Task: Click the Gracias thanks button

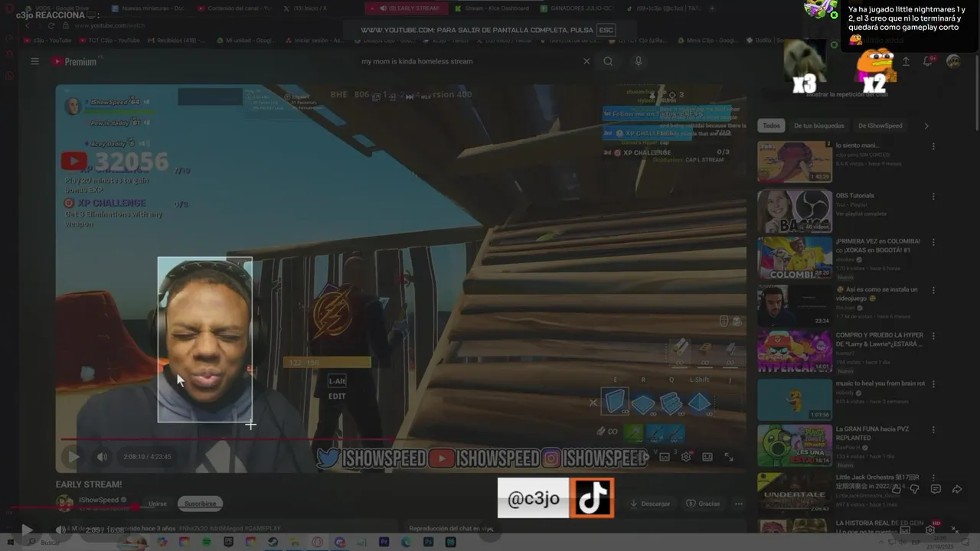Action: (x=703, y=504)
